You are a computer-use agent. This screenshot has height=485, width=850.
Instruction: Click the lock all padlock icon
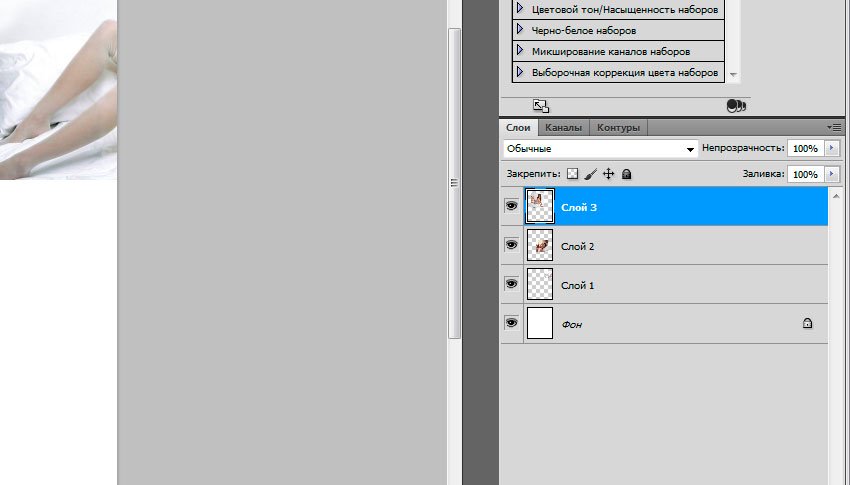point(626,174)
